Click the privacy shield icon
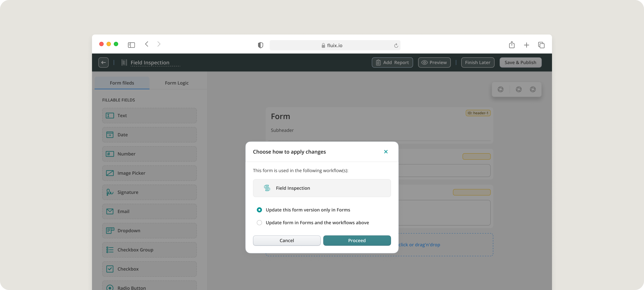 pyautogui.click(x=260, y=45)
